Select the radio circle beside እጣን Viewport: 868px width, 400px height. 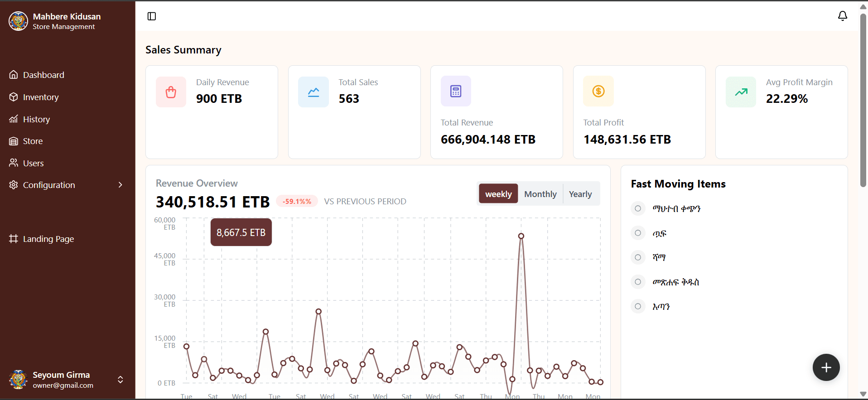[x=638, y=306]
